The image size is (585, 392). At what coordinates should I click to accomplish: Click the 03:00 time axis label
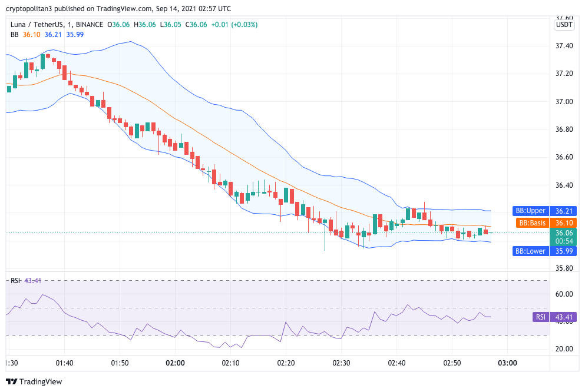pos(507,363)
